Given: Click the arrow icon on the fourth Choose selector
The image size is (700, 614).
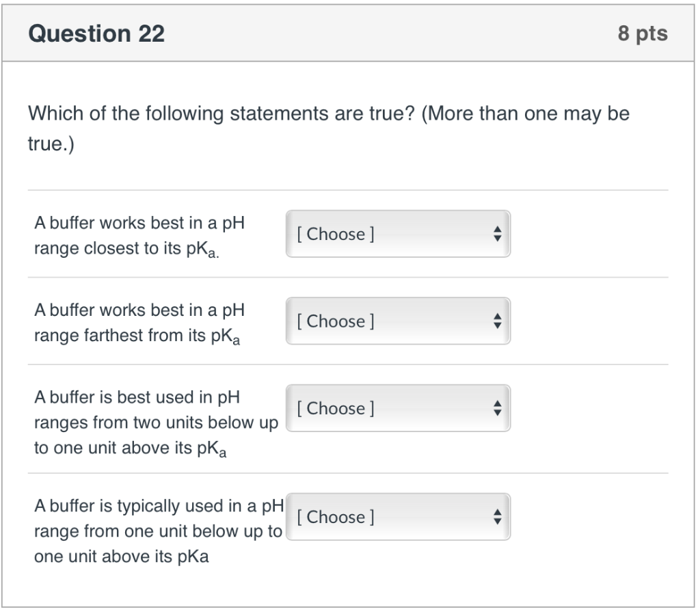Looking at the screenshot, I should [x=498, y=517].
